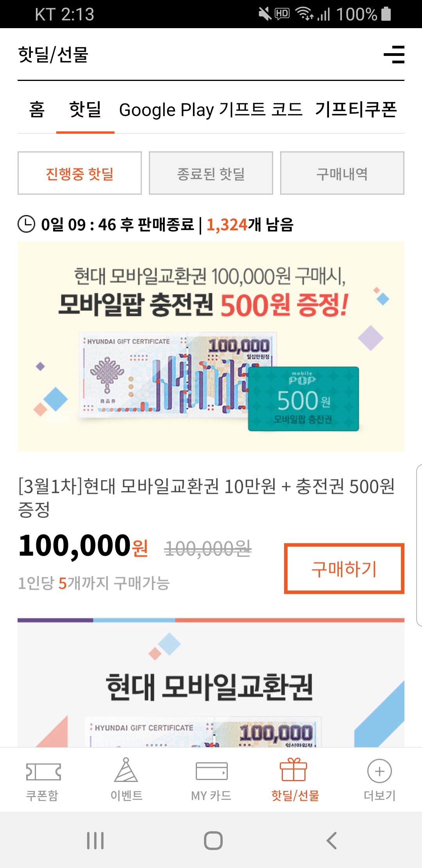Viewport: 422px width, 868px height.
Task: Select the 핫딜 tab
Action: point(85,109)
